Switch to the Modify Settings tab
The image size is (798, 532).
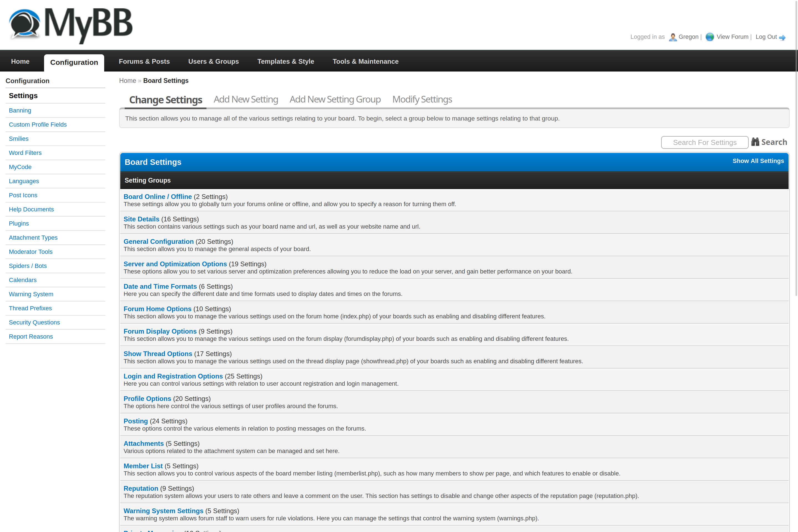tap(422, 99)
